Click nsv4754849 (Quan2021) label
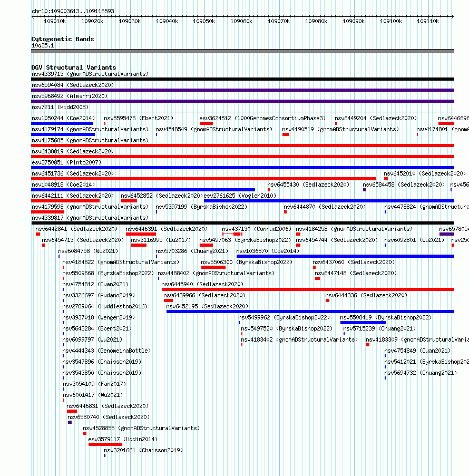This screenshot has height=476, width=469. 418,351
